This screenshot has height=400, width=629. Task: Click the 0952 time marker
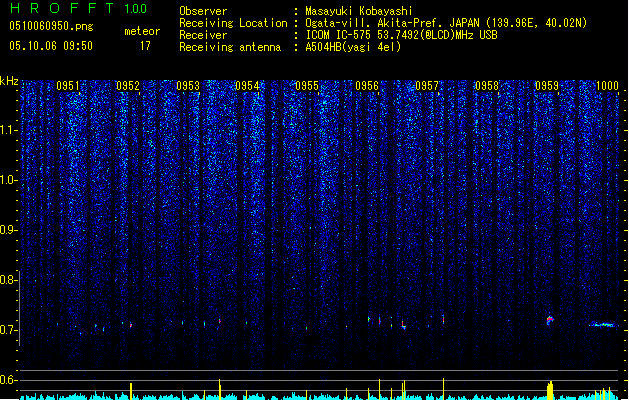(128, 86)
